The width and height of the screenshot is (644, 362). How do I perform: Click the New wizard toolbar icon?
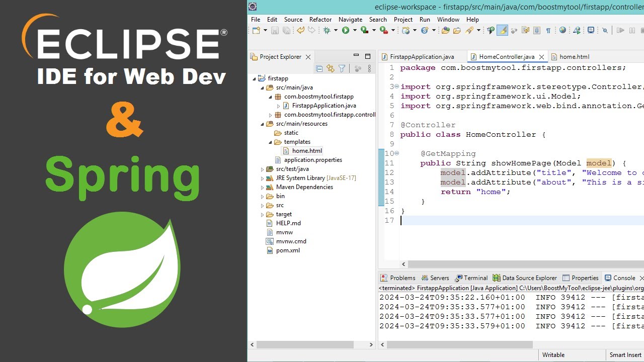[256, 31]
